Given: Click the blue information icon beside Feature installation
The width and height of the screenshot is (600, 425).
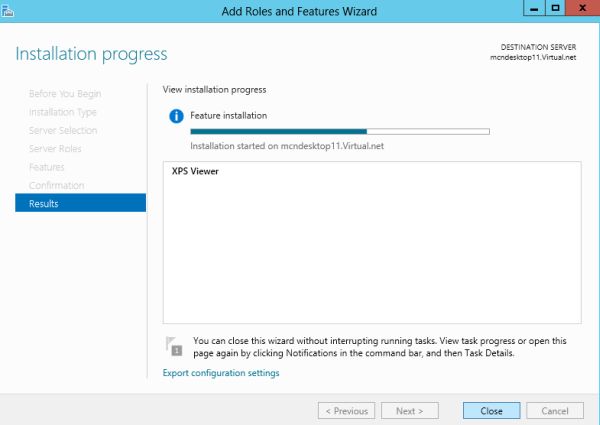Looking at the screenshot, I should click(x=176, y=116).
